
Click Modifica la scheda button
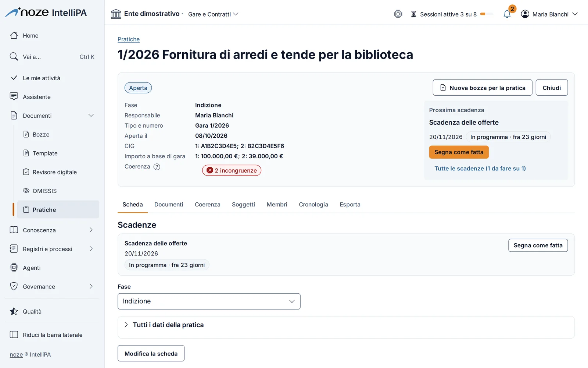pos(151,353)
